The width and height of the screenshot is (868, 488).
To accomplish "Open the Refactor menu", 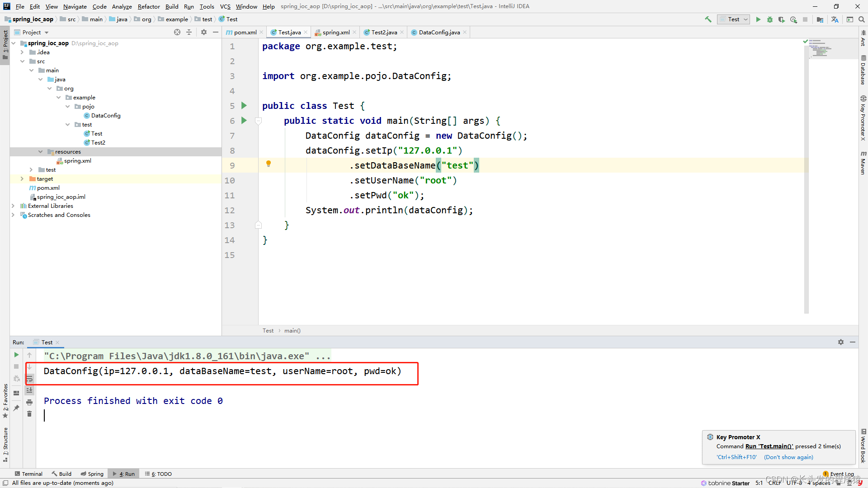I will [x=149, y=6].
